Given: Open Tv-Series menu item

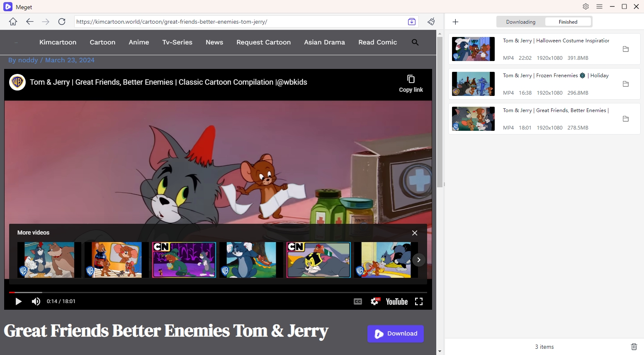Looking at the screenshot, I should tap(177, 42).
